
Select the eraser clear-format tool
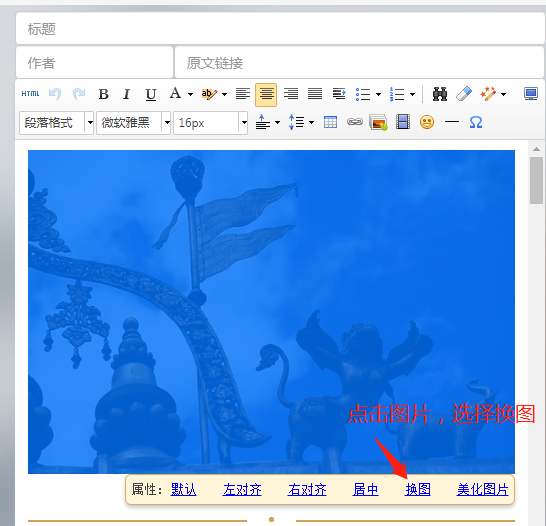pos(464,94)
